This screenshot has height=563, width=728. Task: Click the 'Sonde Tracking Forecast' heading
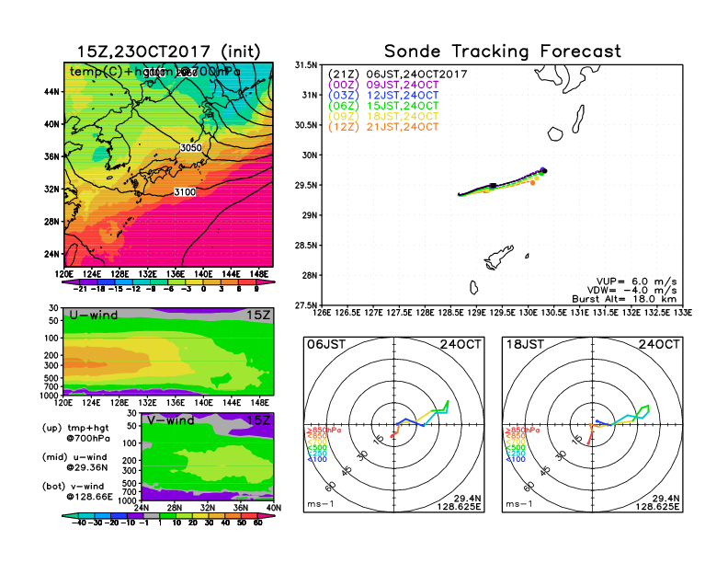(503, 52)
